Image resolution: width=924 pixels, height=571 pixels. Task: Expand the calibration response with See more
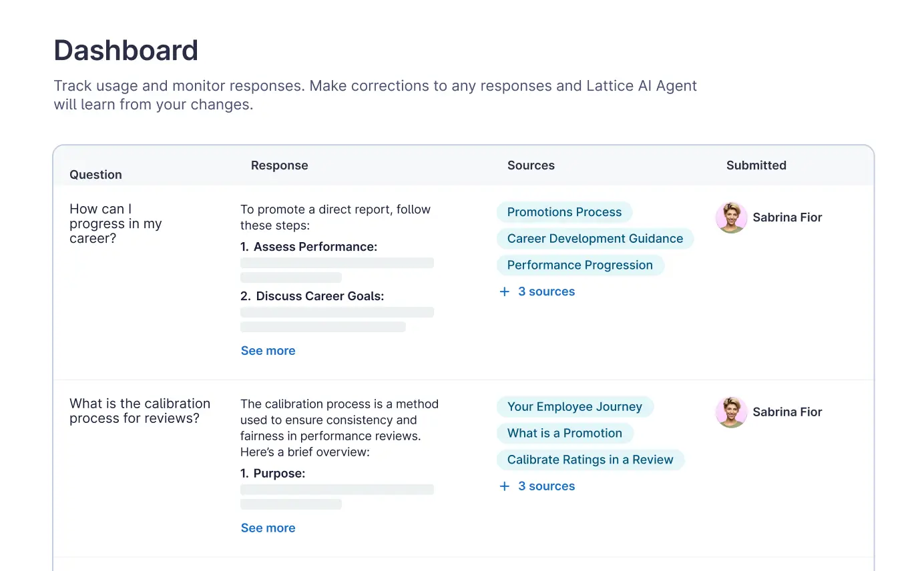[x=268, y=528]
